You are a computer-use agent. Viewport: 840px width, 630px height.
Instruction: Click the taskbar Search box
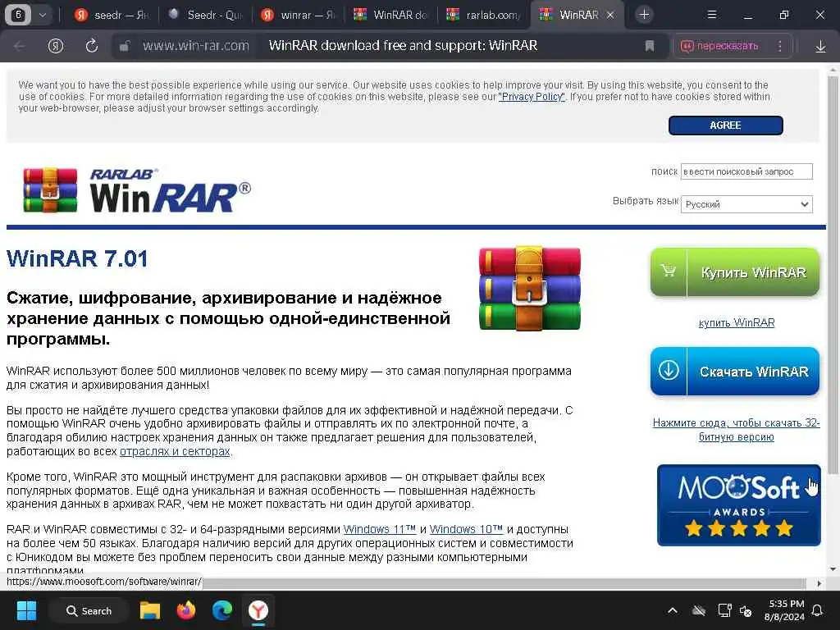click(89, 610)
